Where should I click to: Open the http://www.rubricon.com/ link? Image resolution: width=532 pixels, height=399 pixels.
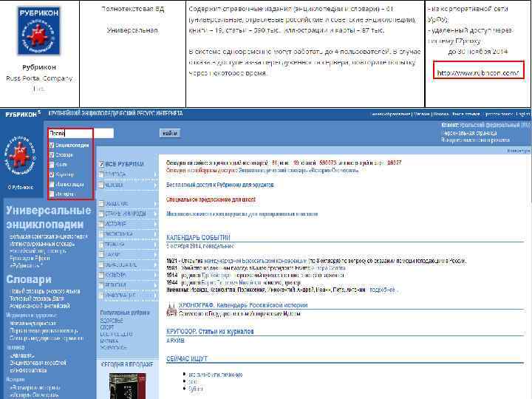(478, 72)
